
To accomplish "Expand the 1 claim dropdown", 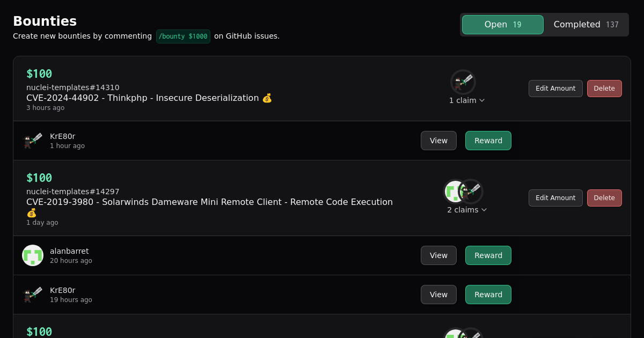I will pyautogui.click(x=467, y=100).
